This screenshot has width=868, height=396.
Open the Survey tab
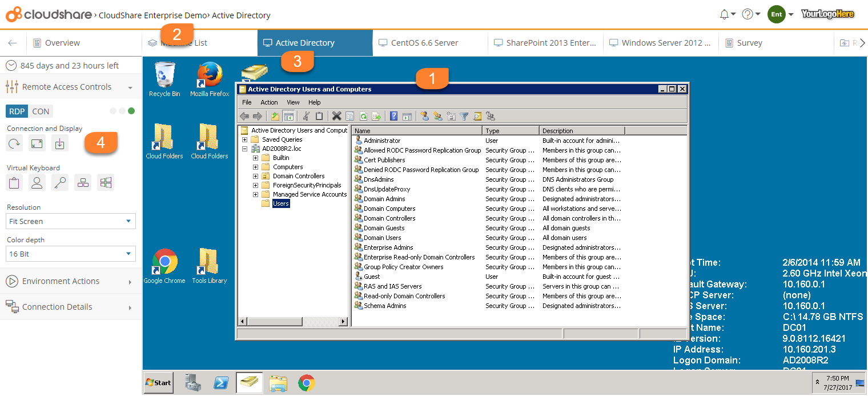(776, 43)
